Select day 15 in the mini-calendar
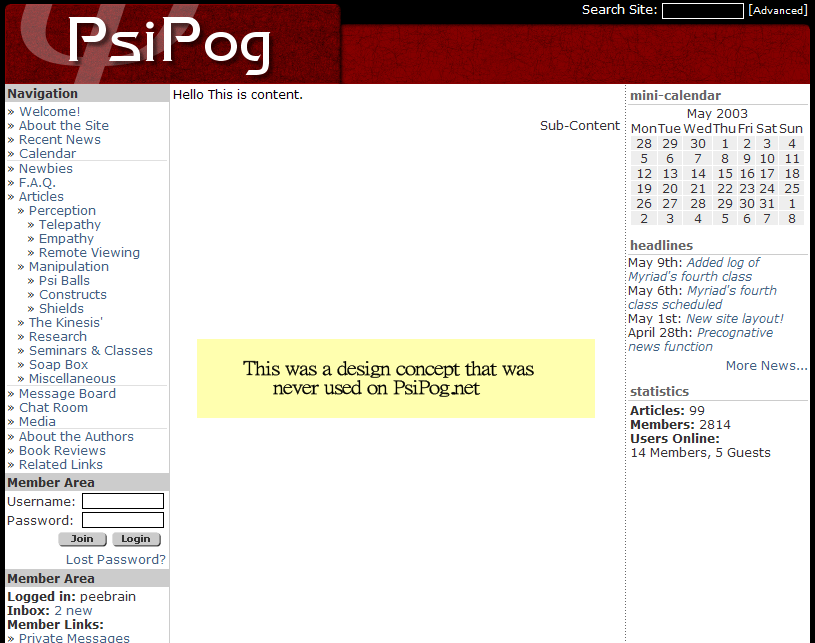 pyautogui.click(x=725, y=174)
